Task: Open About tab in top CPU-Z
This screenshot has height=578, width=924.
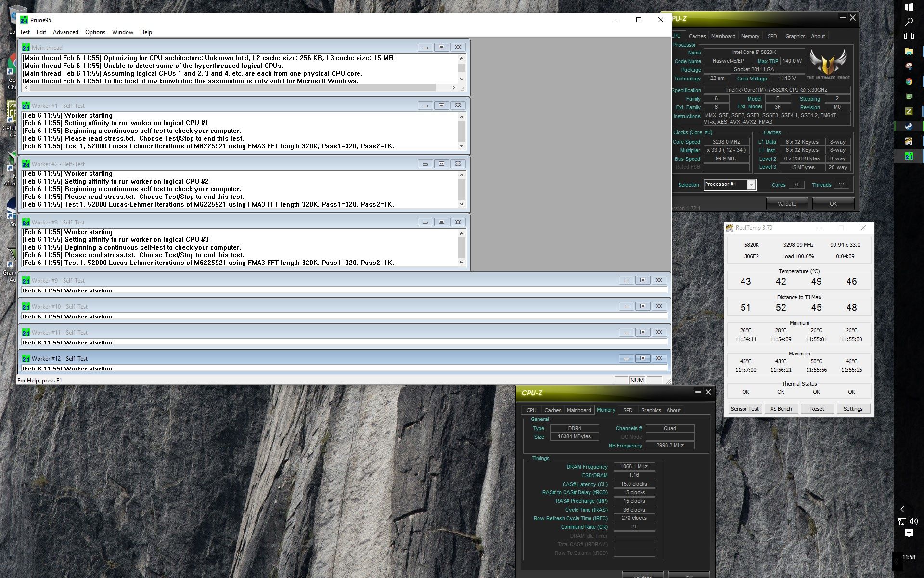Action: pos(818,36)
